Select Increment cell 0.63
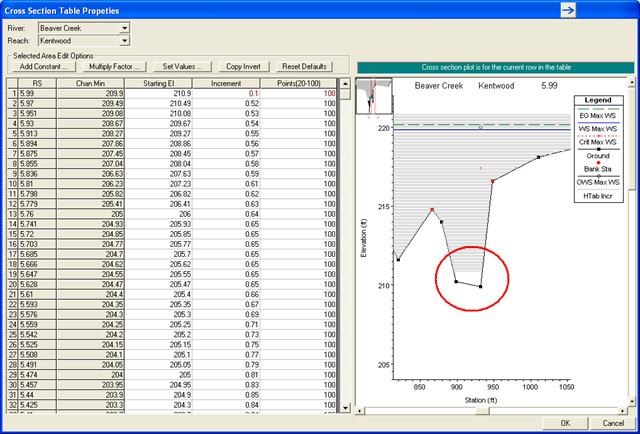The image size is (640, 434). click(x=226, y=204)
